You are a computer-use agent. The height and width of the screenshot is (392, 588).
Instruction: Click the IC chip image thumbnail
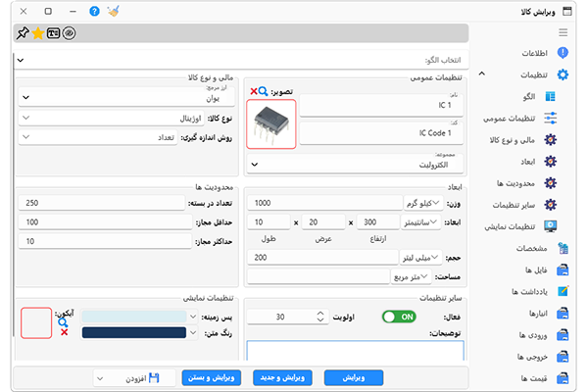click(271, 124)
